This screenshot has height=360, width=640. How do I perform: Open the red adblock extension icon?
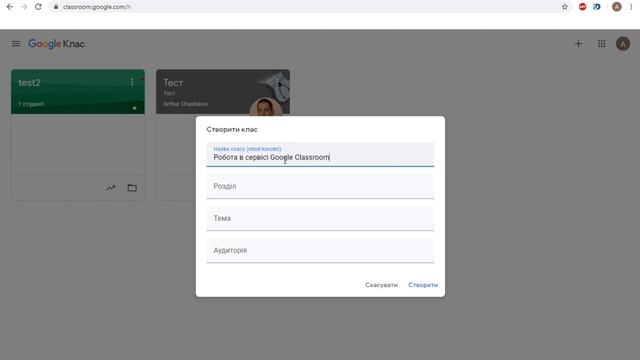click(582, 7)
